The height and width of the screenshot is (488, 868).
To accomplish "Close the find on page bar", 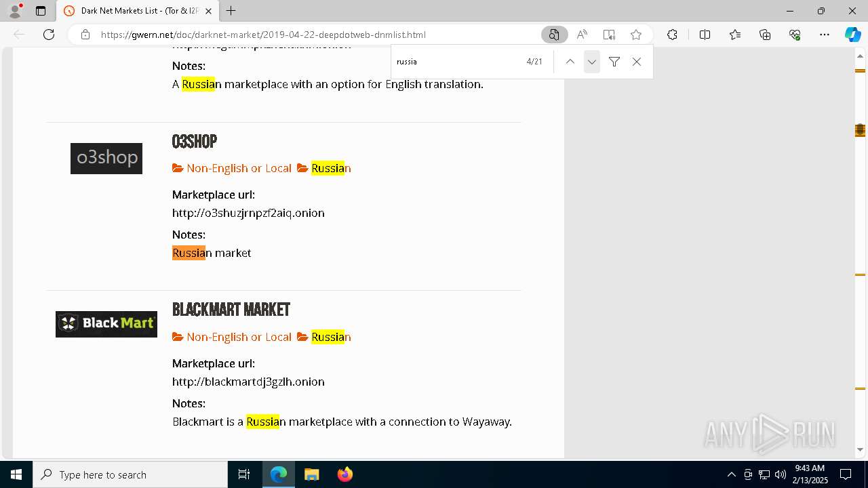I will (637, 62).
